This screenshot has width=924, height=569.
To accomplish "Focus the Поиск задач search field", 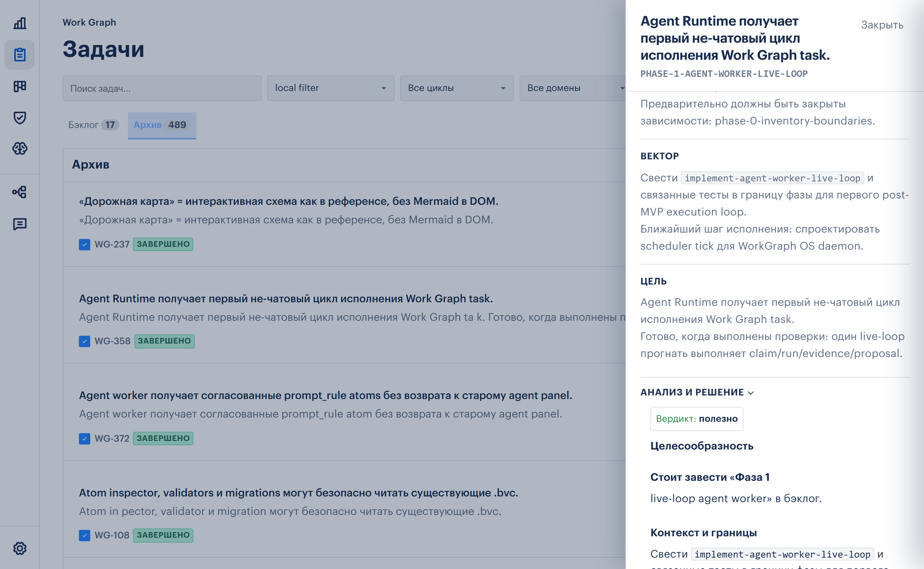I will (x=162, y=88).
